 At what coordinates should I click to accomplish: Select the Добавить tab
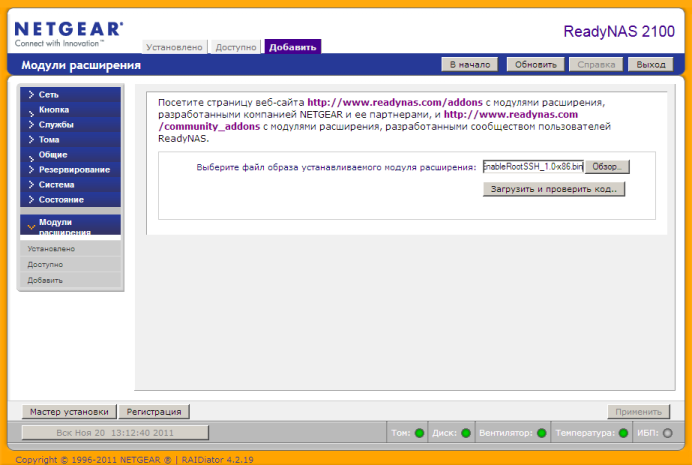coord(293,47)
